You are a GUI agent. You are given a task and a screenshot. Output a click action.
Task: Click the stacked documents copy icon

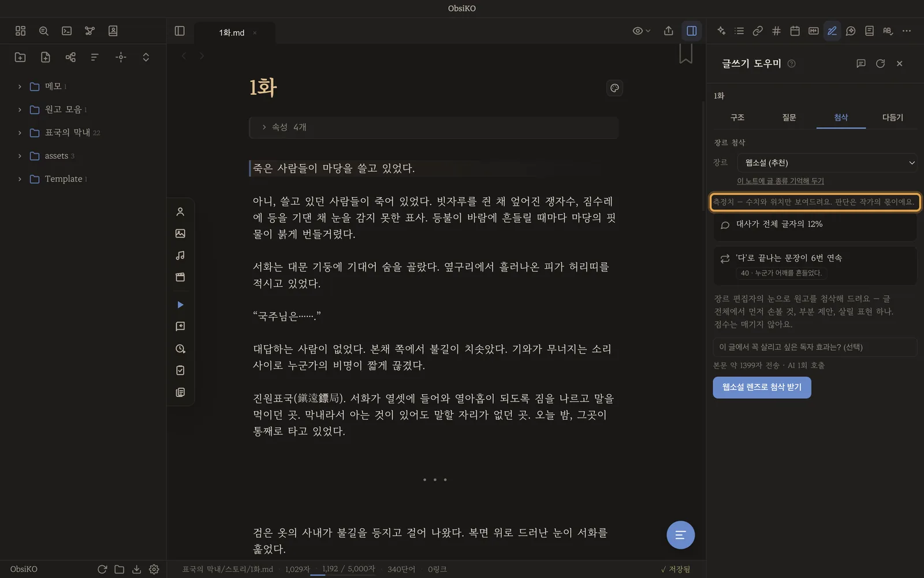(x=180, y=392)
